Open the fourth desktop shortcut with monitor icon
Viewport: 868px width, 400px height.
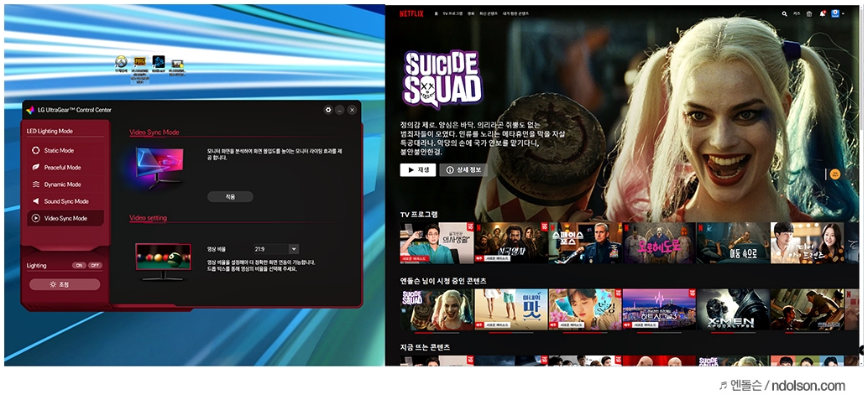pos(177,67)
